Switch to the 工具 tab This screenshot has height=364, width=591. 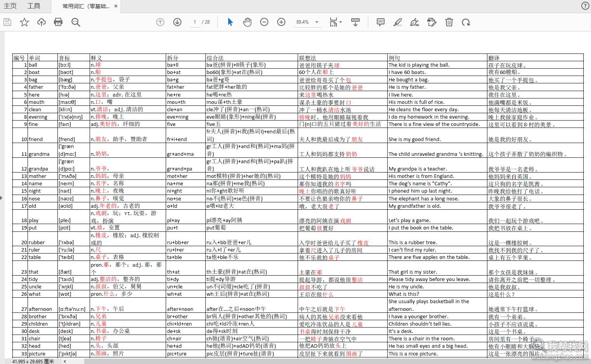tap(34, 6)
